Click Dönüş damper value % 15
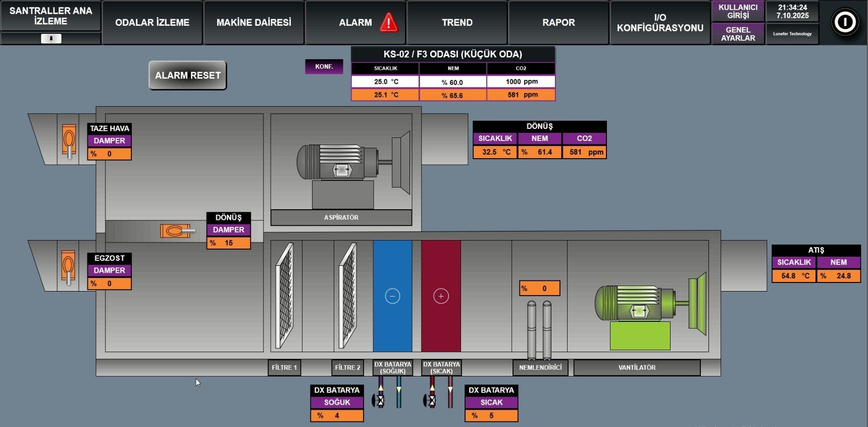Image resolution: width=868 pixels, height=427 pixels. click(229, 243)
